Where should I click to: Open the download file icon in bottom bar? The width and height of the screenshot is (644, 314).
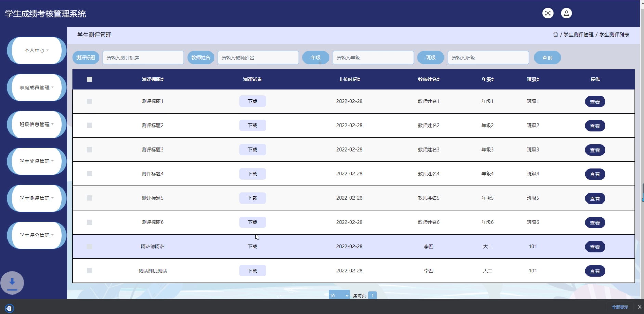click(9, 308)
